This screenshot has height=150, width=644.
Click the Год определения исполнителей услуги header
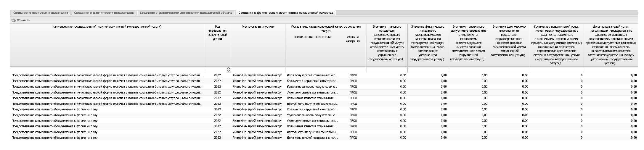coord(217,33)
